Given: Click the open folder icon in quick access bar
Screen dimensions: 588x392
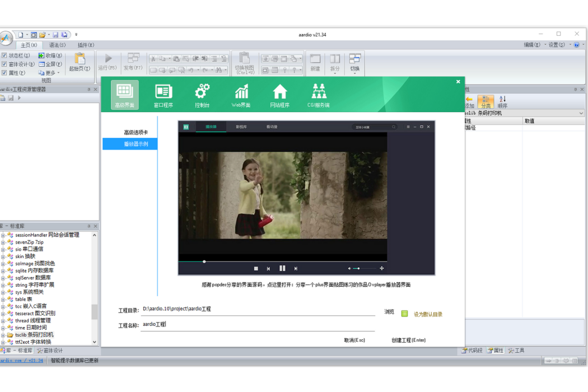Looking at the screenshot, I should (43, 35).
